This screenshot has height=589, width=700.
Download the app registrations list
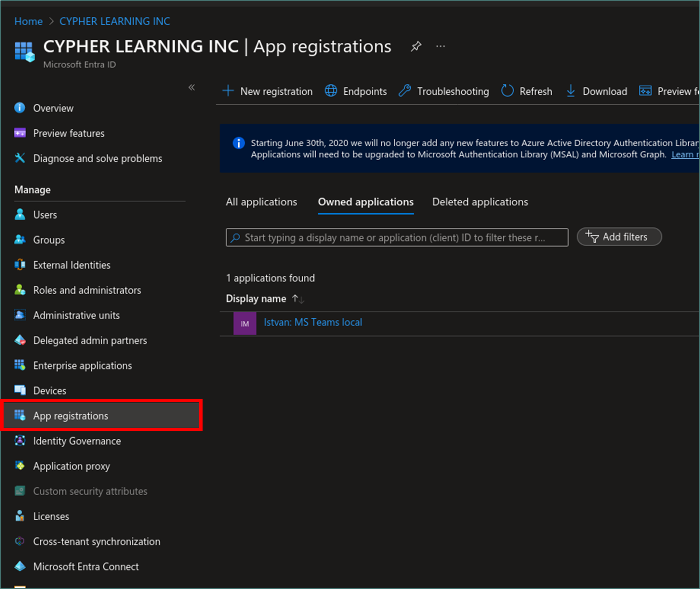[x=597, y=91]
